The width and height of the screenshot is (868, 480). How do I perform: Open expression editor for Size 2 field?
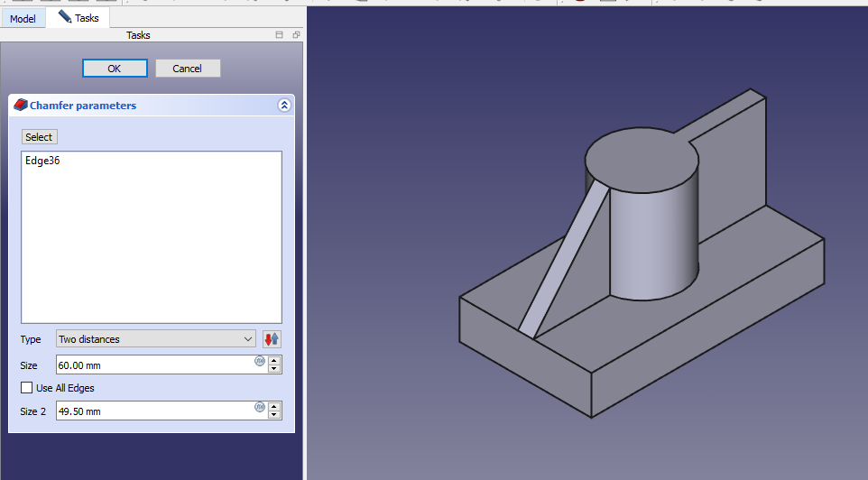tap(260, 407)
